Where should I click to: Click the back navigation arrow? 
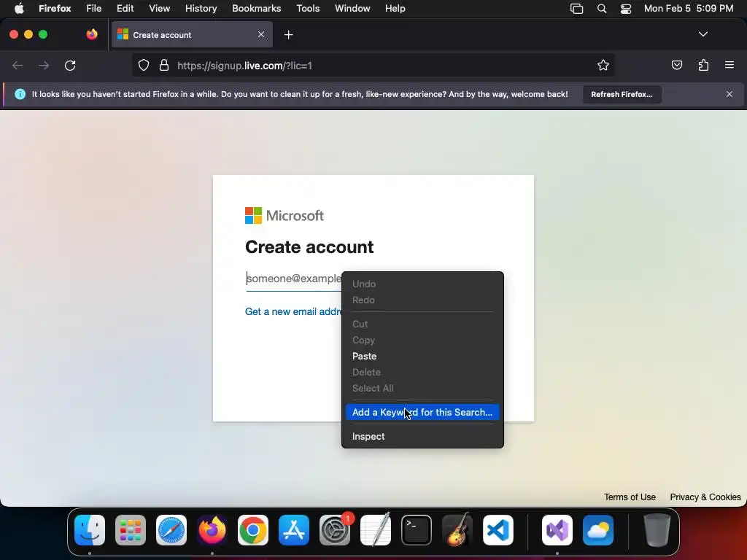[18, 66]
